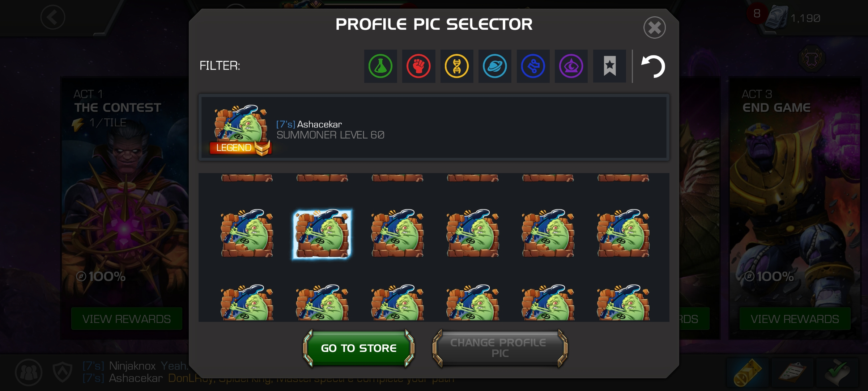Viewport: 868px width, 391px height.
Task: Tap current profile avatar with Legend badge
Action: pyautogui.click(x=240, y=130)
